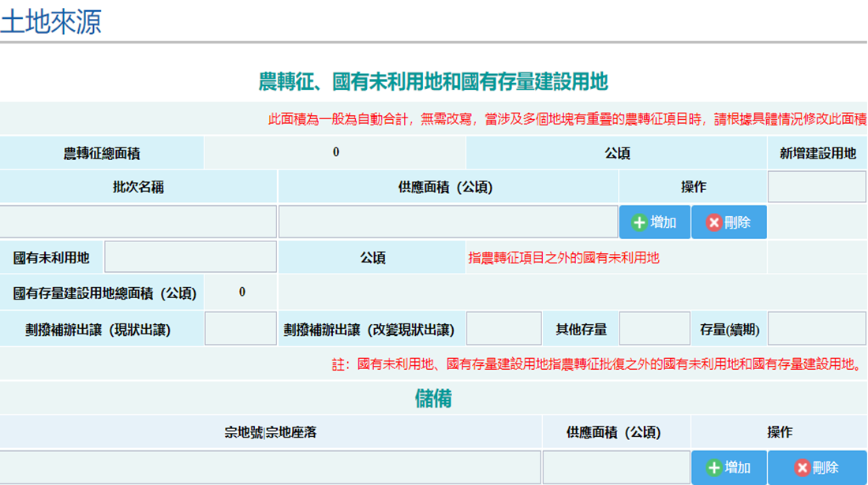The image size is (868, 485).
Task: Click the 存量(續期) label
Action: click(x=730, y=330)
